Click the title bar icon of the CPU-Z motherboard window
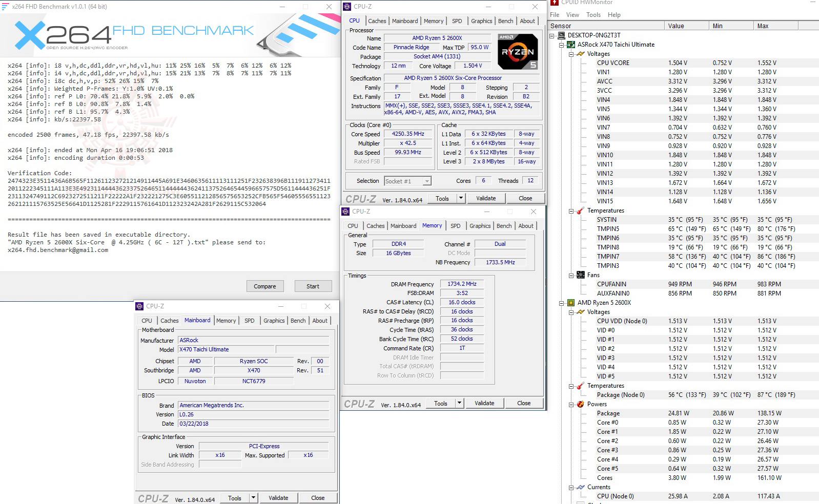Screen dimensions: 819x504 (139, 306)
